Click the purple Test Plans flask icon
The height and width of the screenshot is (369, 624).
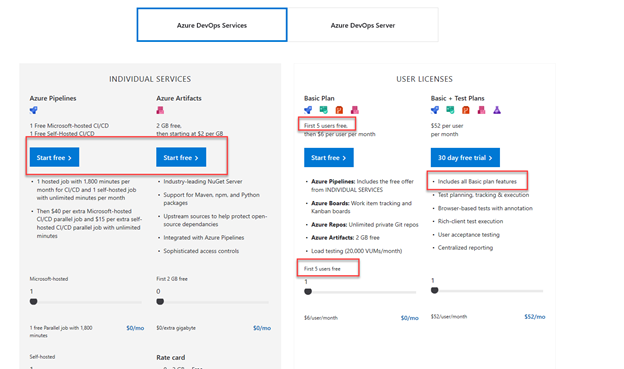[x=497, y=110]
